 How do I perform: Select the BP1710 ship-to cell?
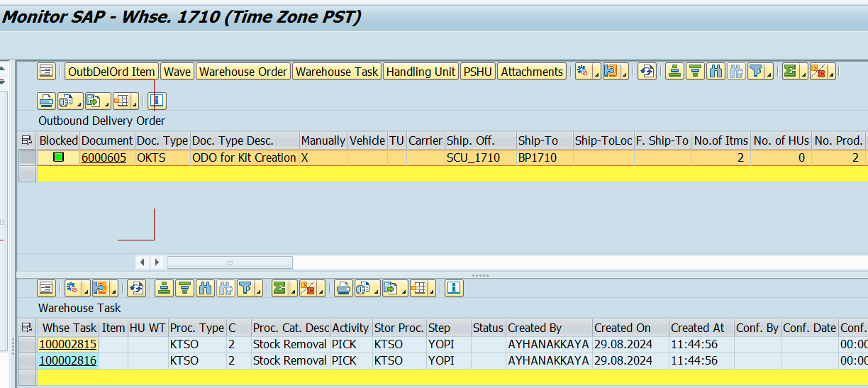(545, 157)
